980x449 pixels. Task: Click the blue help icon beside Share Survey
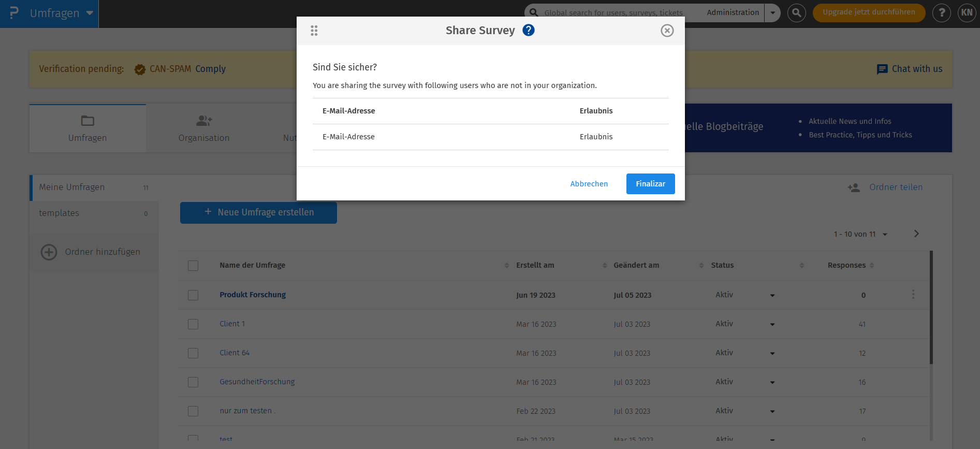coord(529,30)
